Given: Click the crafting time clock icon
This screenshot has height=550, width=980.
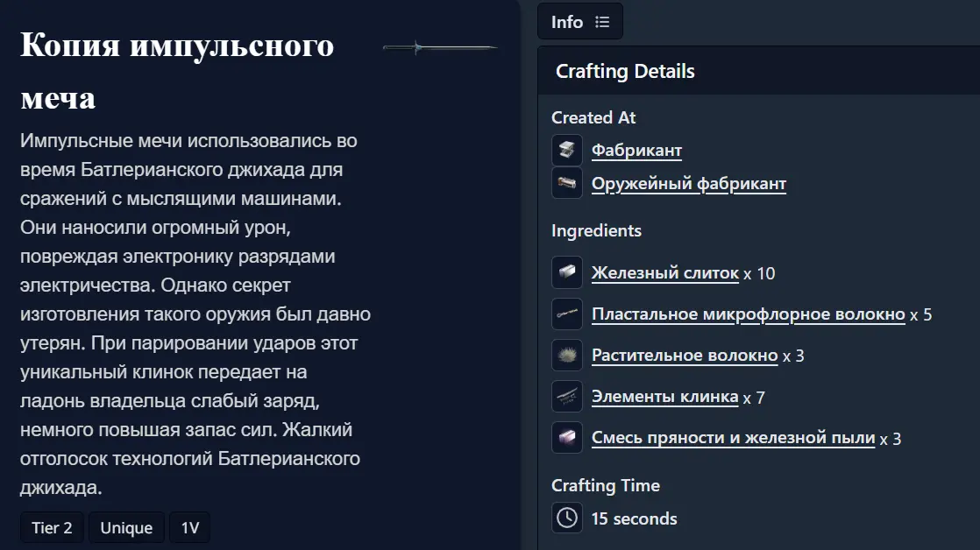Looking at the screenshot, I should coord(567,518).
